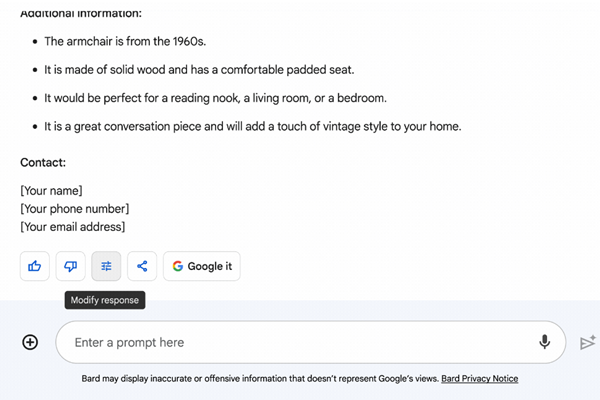The image size is (600, 400).
Task: Activate the microphone voice input icon
Action: pos(545,342)
